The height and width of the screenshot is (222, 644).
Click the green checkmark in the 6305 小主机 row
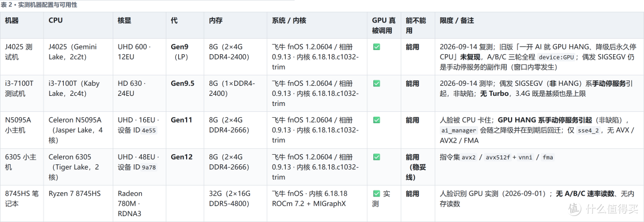pyautogui.click(x=376, y=157)
